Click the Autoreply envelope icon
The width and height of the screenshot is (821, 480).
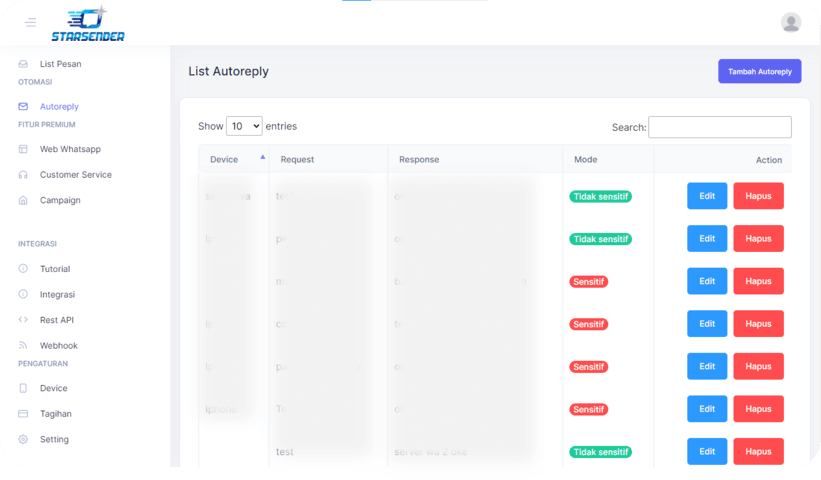pos(23,106)
